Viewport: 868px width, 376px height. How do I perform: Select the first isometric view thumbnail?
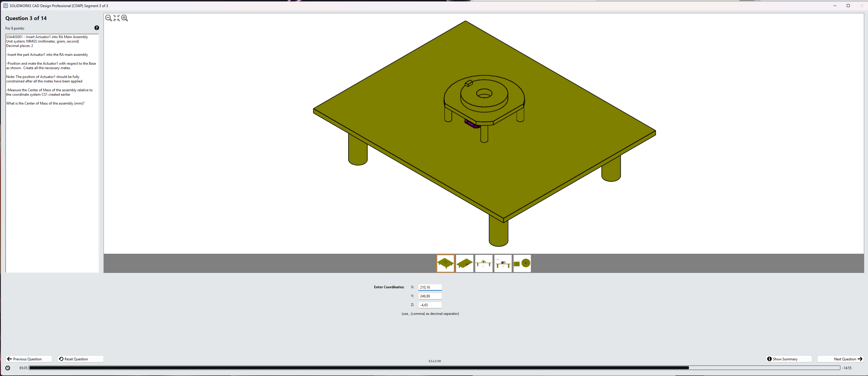[x=446, y=263]
